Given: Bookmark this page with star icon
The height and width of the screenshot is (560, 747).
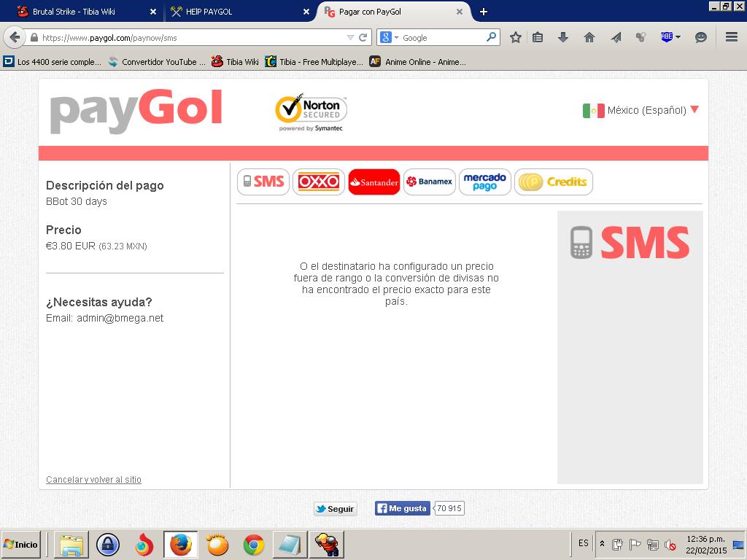Looking at the screenshot, I should tap(516, 37).
